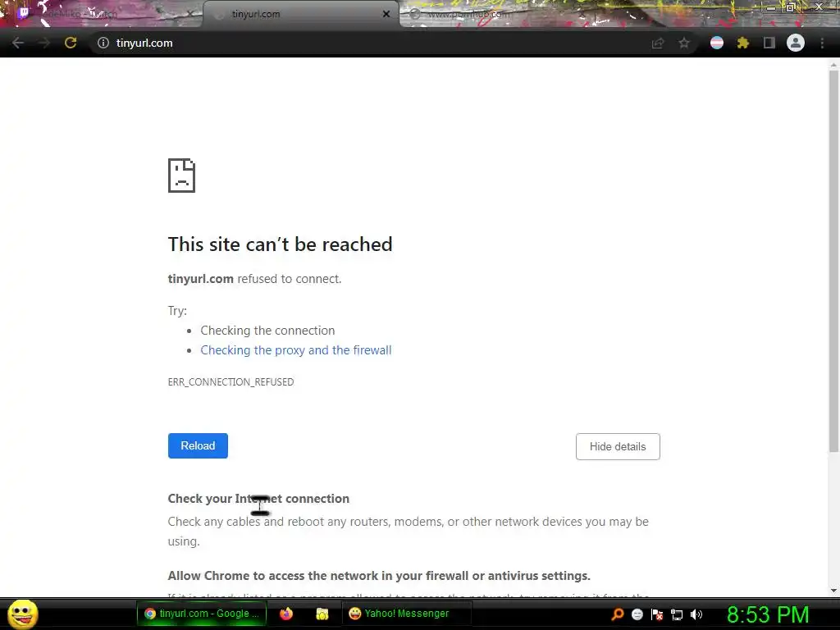Close the Twitch tab
Image resolution: width=840 pixels, height=630 pixels.
[x=190, y=14]
